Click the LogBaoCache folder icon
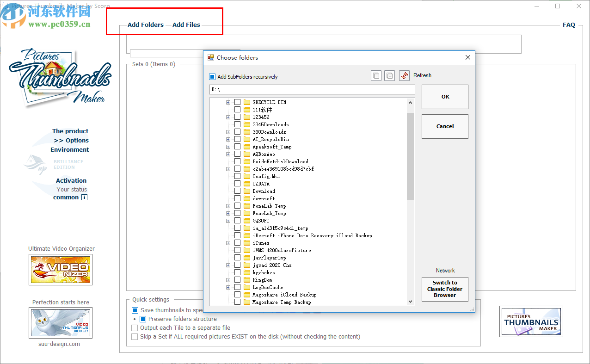 247,287
